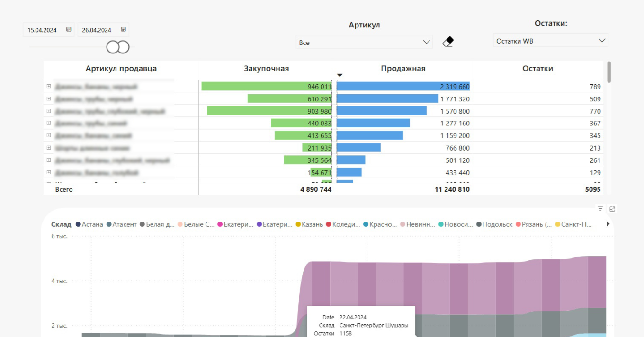The image size is (644, 337).
Task: Sort by the Артикул продавца column header
Action: [x=121, y=69]
